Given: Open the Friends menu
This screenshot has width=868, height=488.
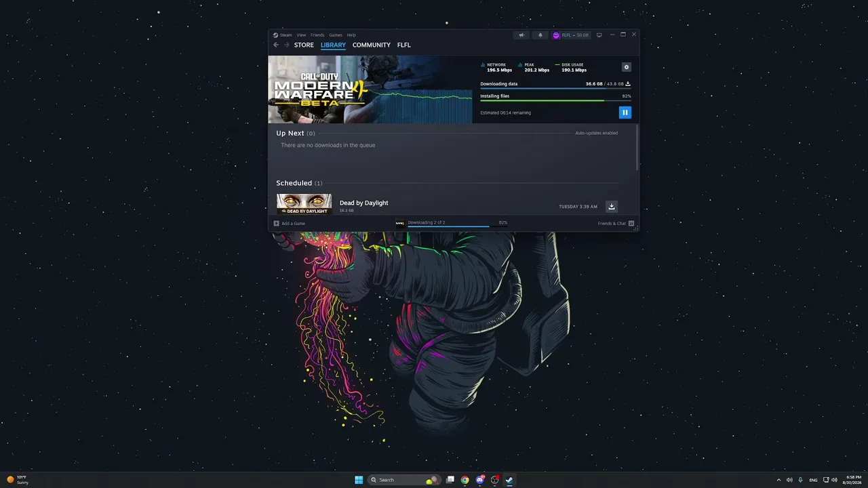Looking at the screenshot, I should [317, 35].
